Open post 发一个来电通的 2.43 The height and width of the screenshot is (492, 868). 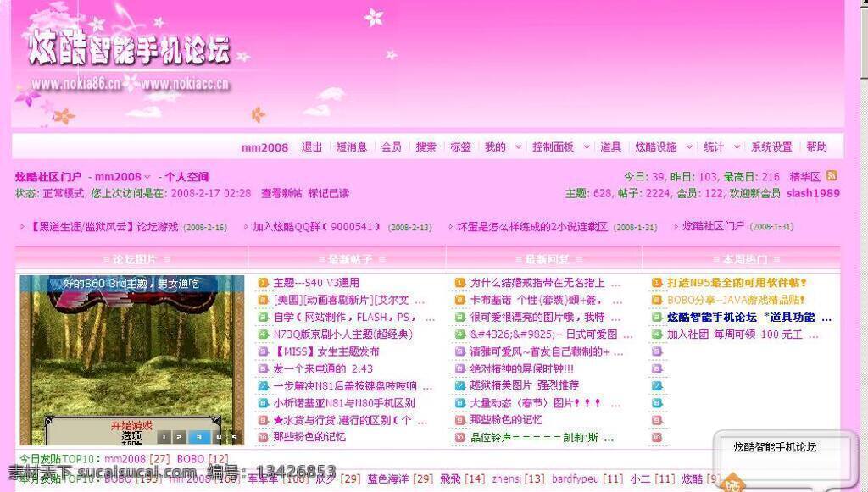323,368
